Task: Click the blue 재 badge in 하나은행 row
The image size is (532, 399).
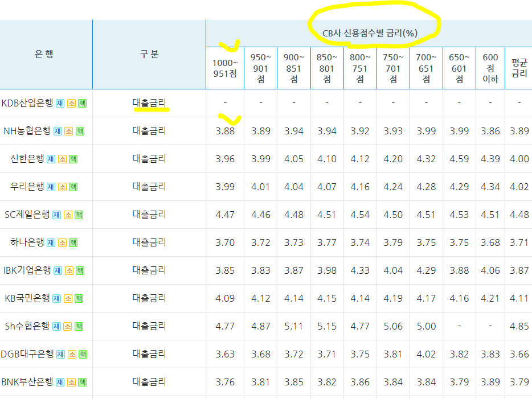Action: point(51,242)
